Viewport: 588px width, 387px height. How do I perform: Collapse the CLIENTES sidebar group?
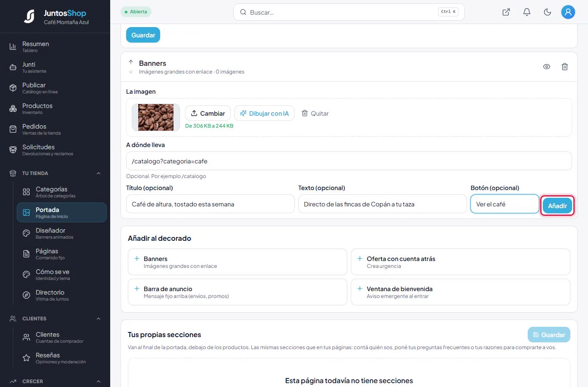tap(99, 319)
